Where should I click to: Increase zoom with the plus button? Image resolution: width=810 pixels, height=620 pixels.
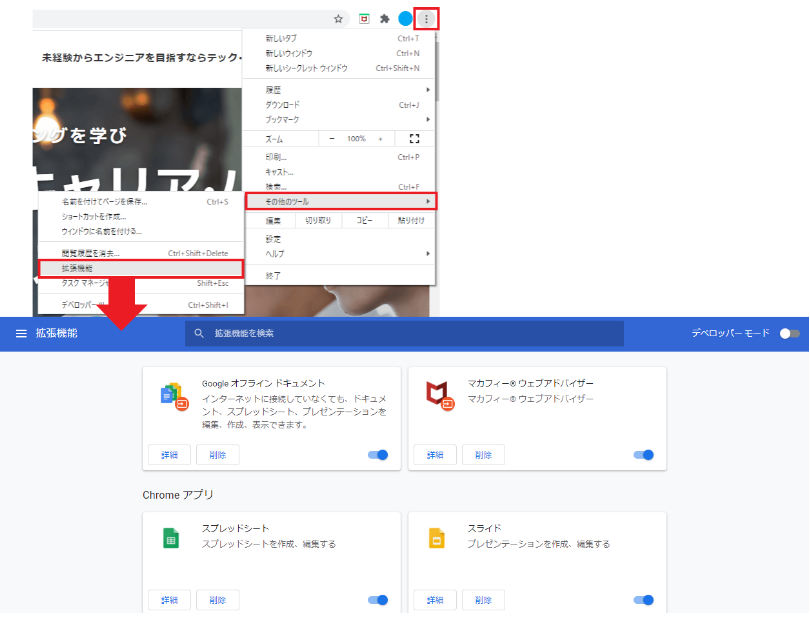tap(381, 138)
